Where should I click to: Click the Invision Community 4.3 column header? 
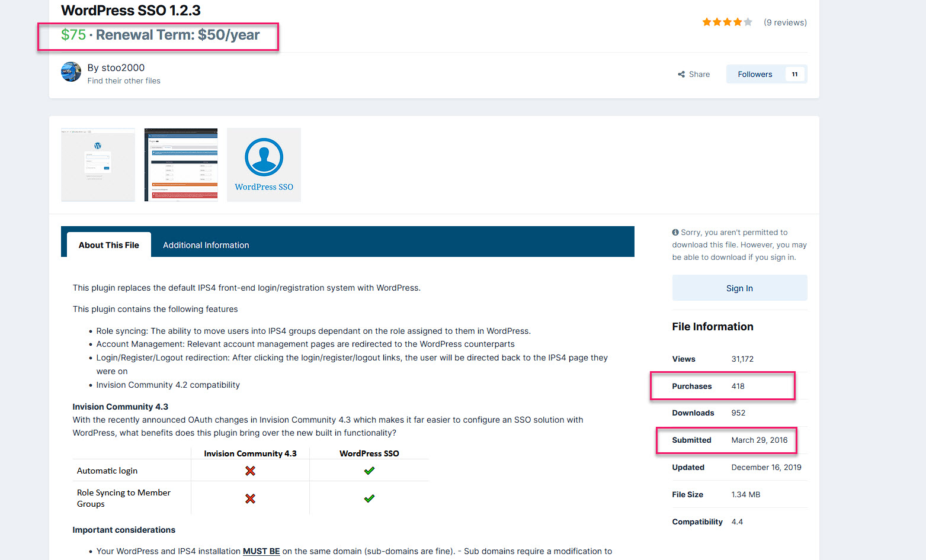coord(250,453)
